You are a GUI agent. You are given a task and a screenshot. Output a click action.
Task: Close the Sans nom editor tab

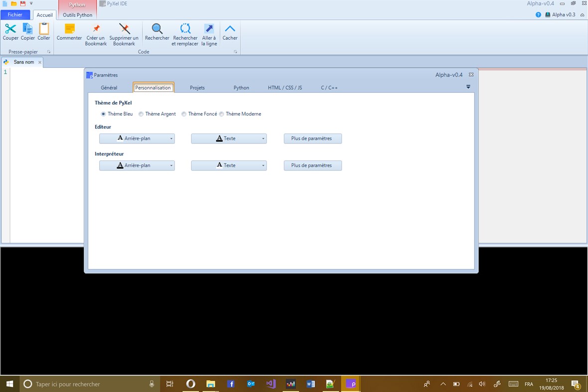tap(40, 62)
